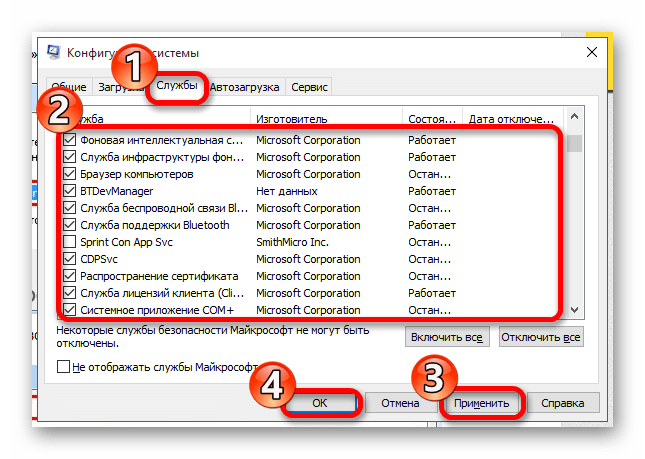Image resolution: width=645 pixels, height=459 pixels.
Task: Click Microsoft Corporation in CDPSvc row
Action: [x=308, y=259]
